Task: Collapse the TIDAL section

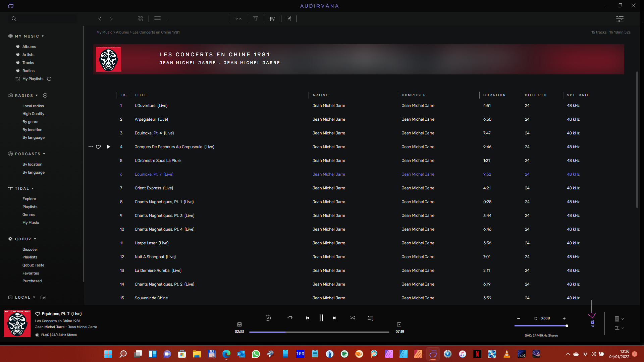Action: pos(33,188)
